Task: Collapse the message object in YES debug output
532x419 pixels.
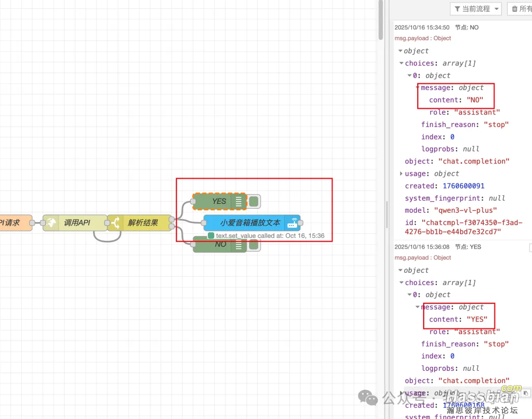Action: 418,307
